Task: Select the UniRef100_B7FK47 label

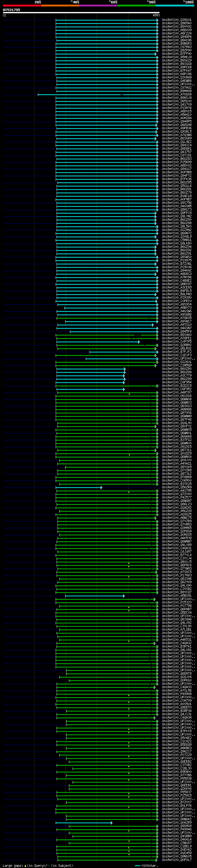Action: click(x=176, y=71)
